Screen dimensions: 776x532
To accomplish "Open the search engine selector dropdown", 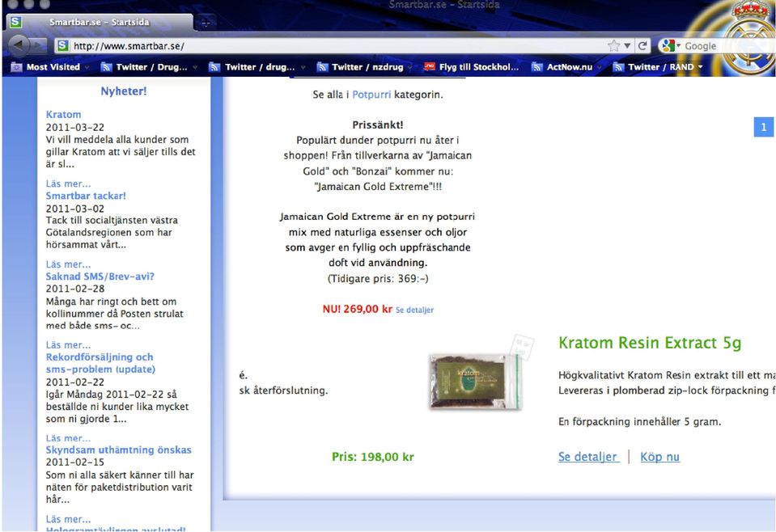I will point(679,46).
